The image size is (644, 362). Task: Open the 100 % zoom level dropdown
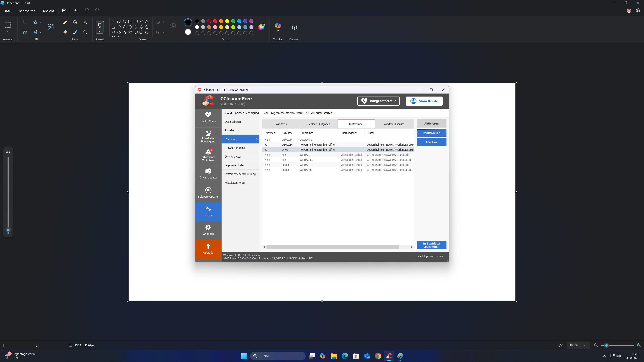click(585, 345)
